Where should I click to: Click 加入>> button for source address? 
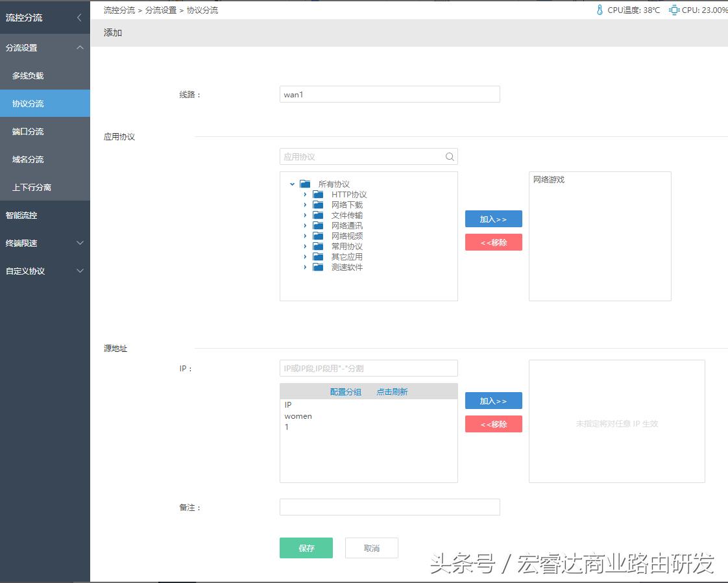[494, 401]
